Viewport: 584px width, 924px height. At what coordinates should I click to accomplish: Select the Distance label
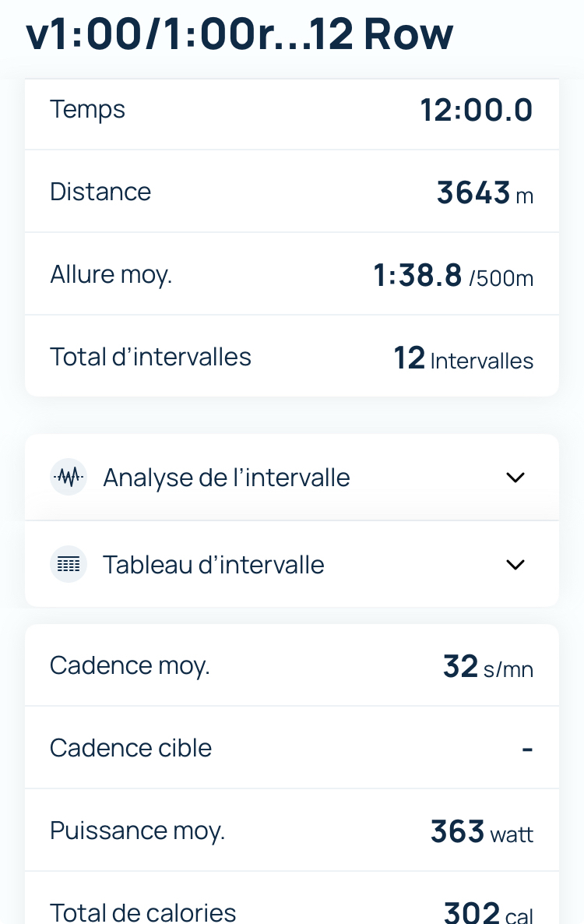tap(100, 192)
